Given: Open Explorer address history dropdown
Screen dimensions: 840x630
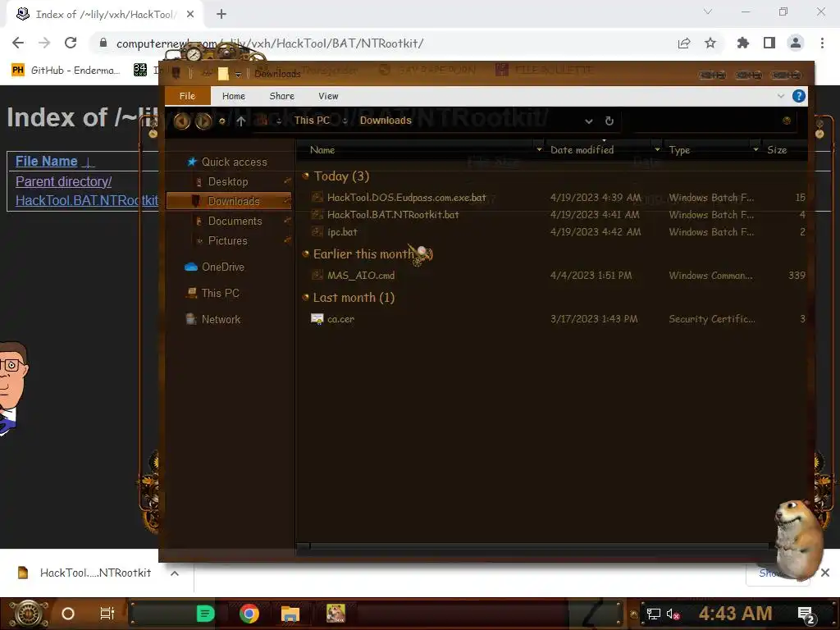Looking at the screenshot, I should [589, 121].
